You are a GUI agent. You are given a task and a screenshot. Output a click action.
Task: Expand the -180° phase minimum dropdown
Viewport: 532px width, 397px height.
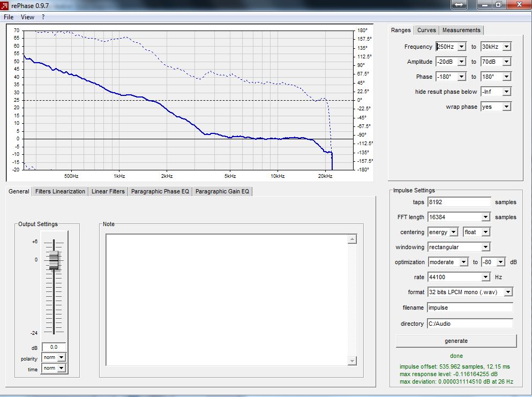click(461, 77)
